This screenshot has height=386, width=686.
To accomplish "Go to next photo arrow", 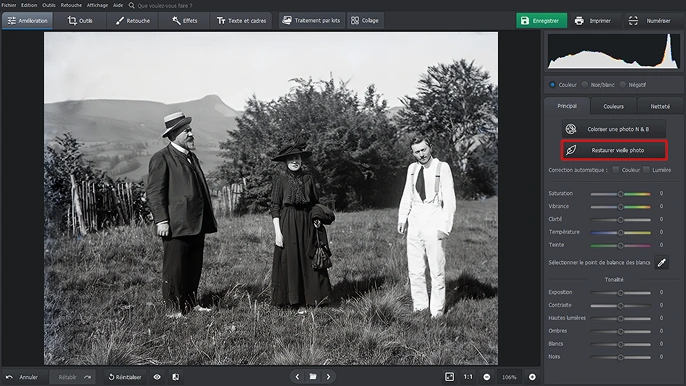I will pyautogui.click(x=328, y=376).
